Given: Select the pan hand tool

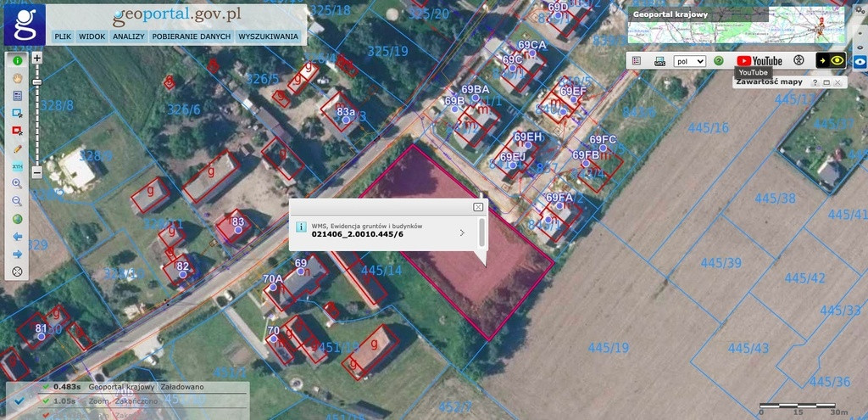Looking at the screenshot, I should point(17,77).
